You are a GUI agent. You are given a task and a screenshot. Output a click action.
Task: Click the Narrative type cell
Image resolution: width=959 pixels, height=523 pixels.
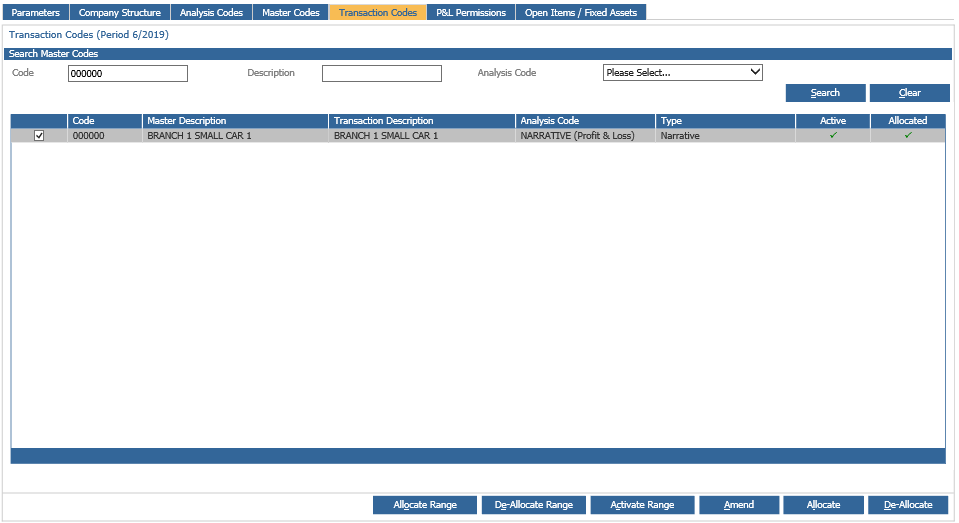coord(725,136)
